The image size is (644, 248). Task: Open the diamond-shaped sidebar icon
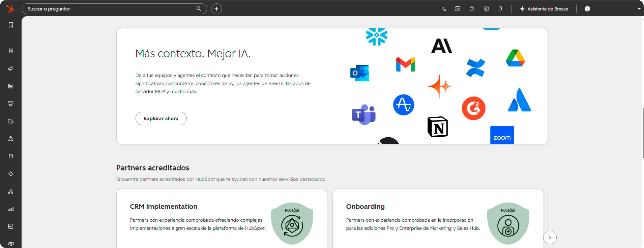coord(11,174)
